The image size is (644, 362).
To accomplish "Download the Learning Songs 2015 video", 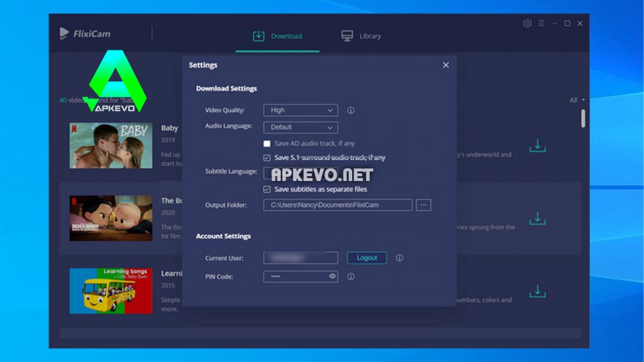I will (x=538, y=291).
